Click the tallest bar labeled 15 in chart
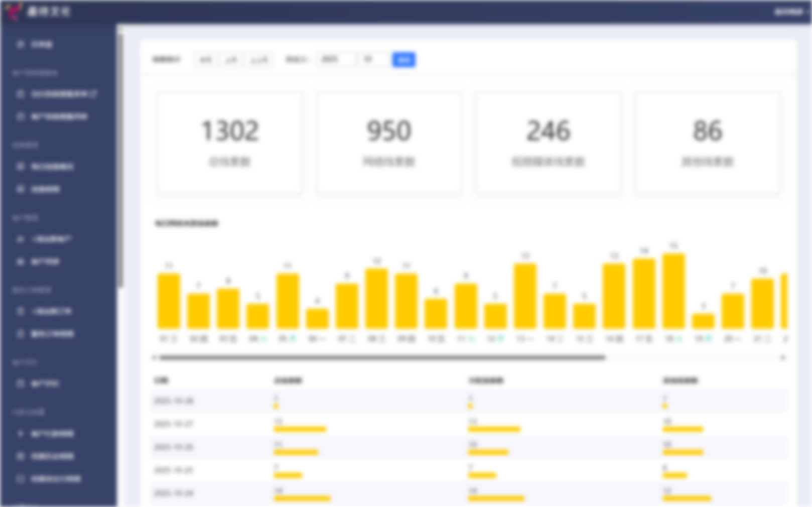Viewport: 812px width, 507px height. pos(673,291)
